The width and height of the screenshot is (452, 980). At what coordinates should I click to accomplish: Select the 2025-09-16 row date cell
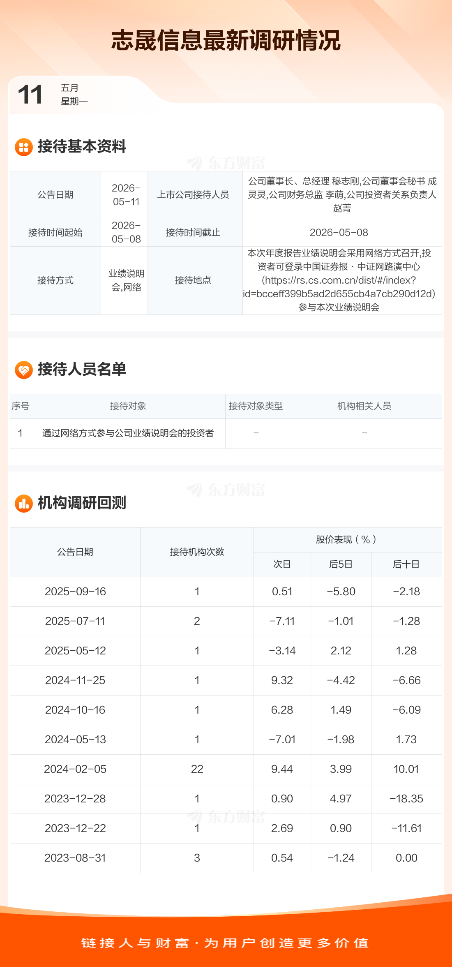[x=75, y=592]
